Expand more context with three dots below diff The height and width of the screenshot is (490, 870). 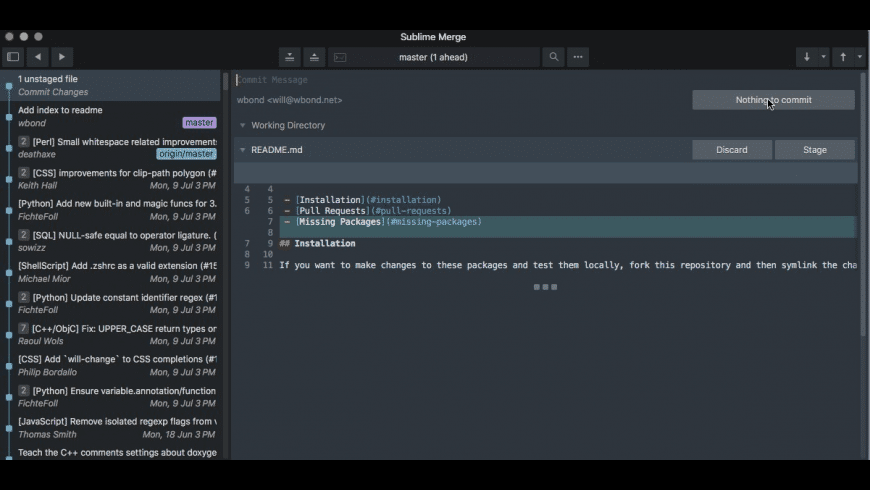coord(544,287)
